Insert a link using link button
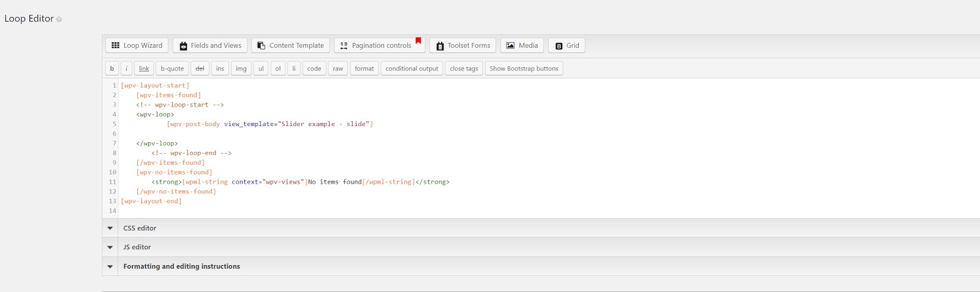Screen dimensions: 980x292 144,69
